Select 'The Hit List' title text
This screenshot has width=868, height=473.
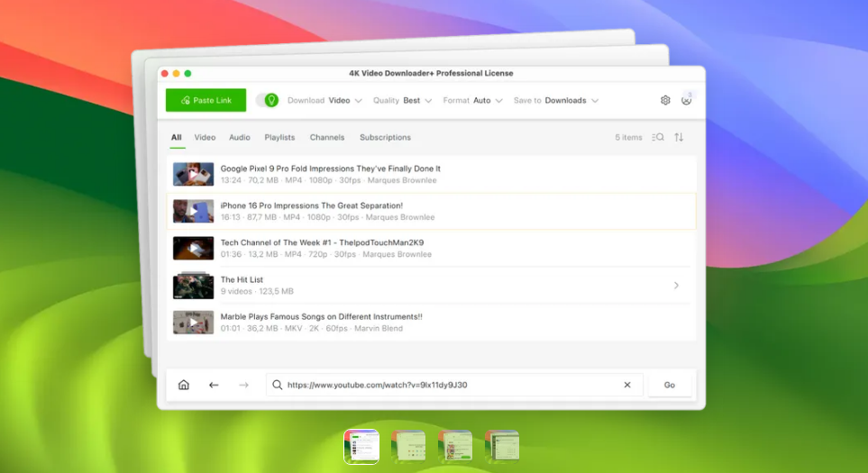tap(242, 280)
